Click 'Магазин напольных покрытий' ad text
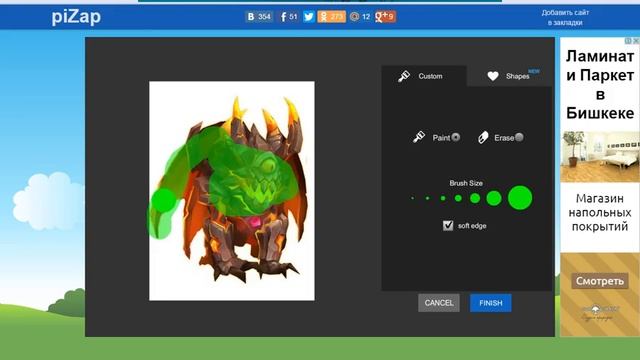Screen dimensions: 640x360 pyautogui.click(x=600, y=212)
